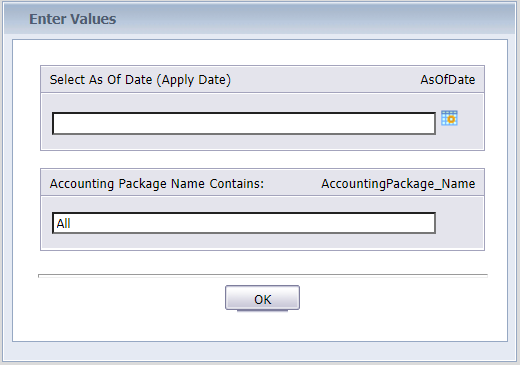Image resolution: width=520 pixels, height=365 pixels.
Task: Click the empty space right of the calendar icon
Action: point(471,122)
